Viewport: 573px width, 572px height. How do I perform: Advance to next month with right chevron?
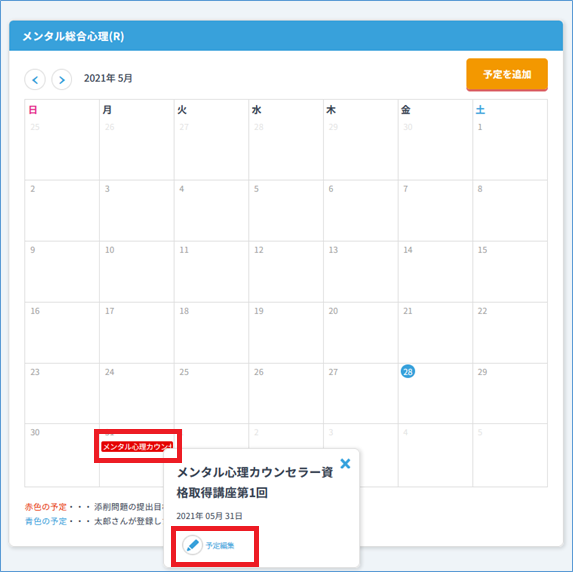(61, 80)
